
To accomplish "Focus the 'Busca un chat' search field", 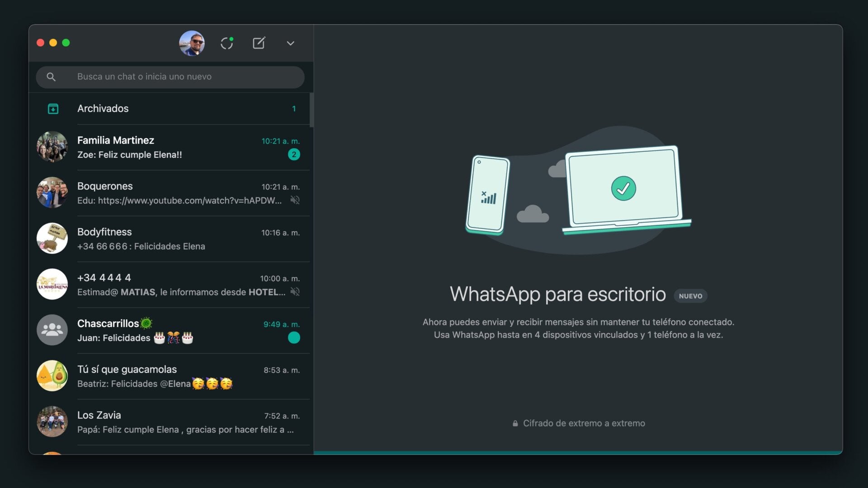I will (181, 77).
